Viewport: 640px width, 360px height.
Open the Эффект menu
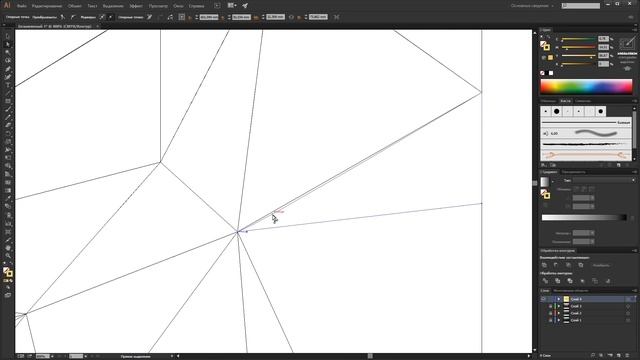pos(136,6)
